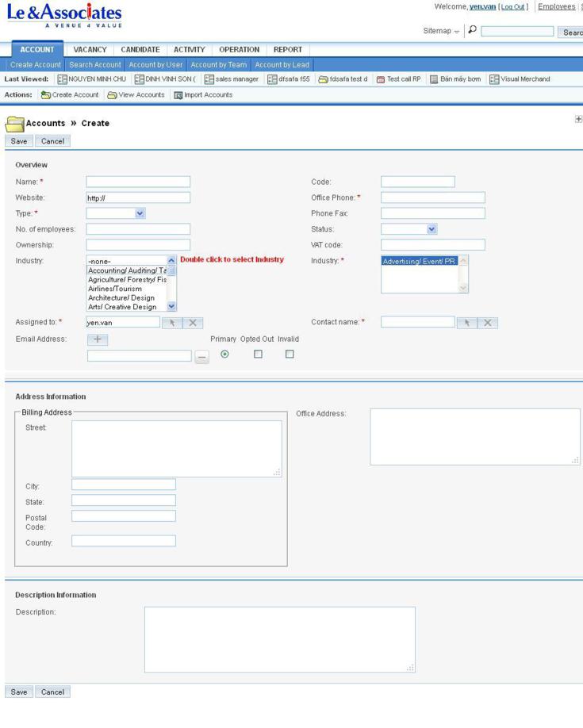Viewport: 583px width, 728px height.
Task: Click the top search input box
Action: [517, 32]
